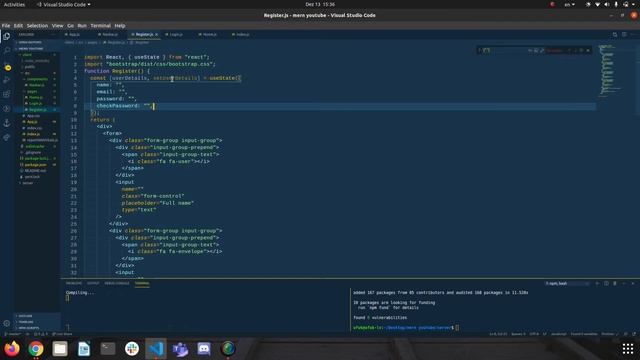Open the Search view in activity bar
Screen dimensions: 640x360
[7, 51]
